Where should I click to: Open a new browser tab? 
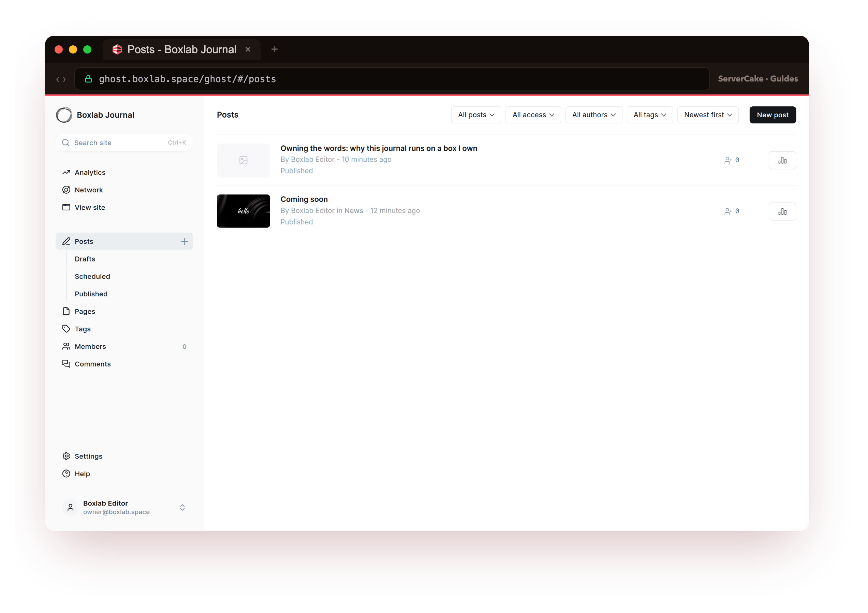pos(275,49)
